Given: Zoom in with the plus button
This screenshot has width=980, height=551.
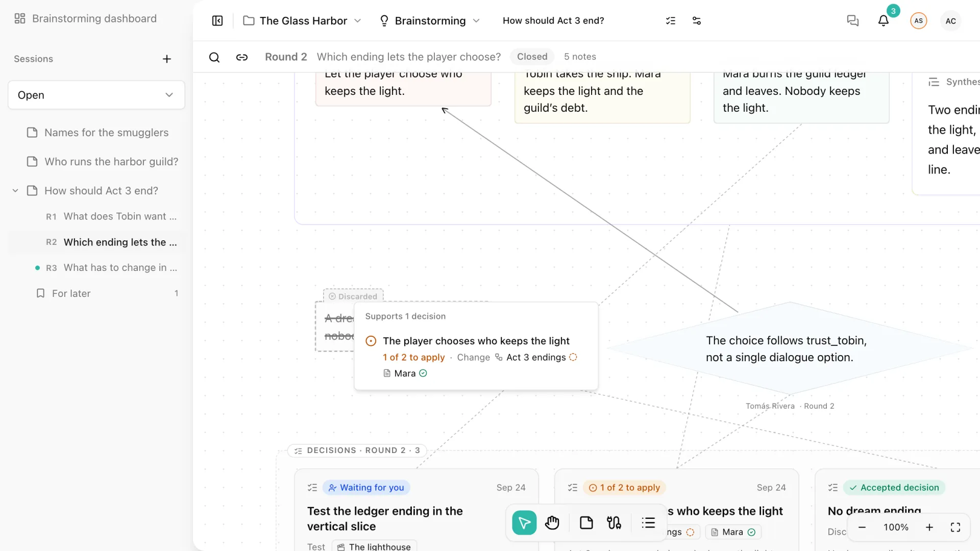Looking at the screenshot, I should click(x=929, y=528).
